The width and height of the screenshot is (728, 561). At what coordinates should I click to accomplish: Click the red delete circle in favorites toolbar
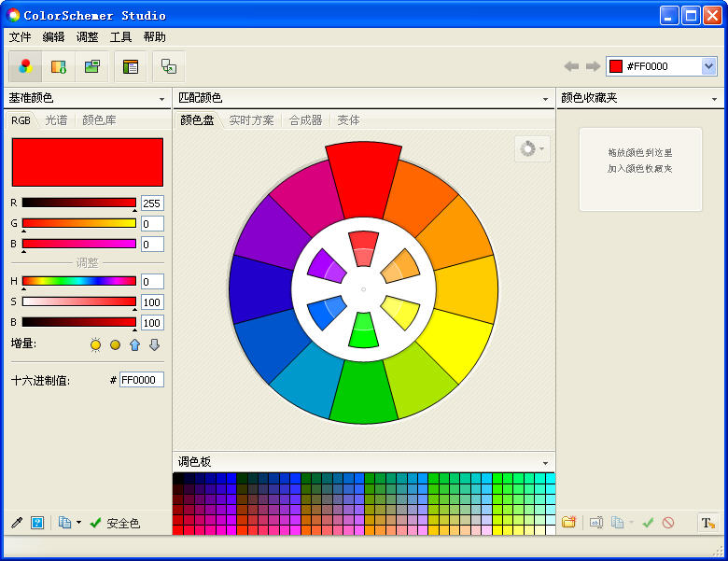[668, 523]
